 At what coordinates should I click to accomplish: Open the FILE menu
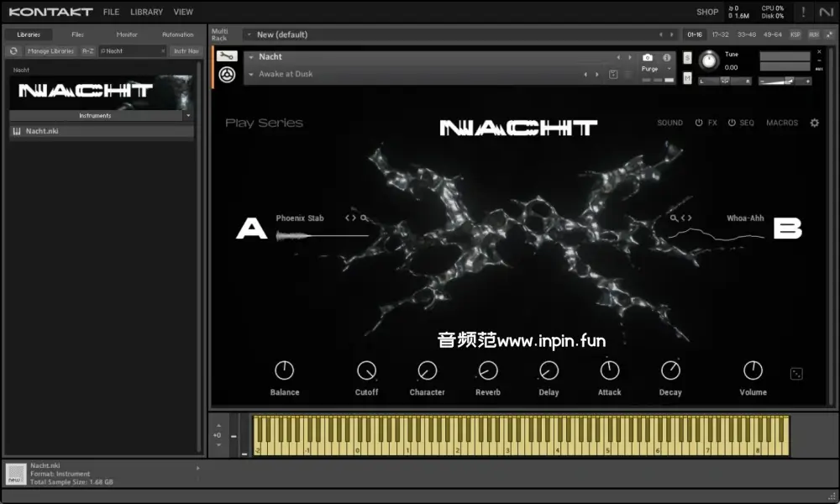tap(111, 12)
